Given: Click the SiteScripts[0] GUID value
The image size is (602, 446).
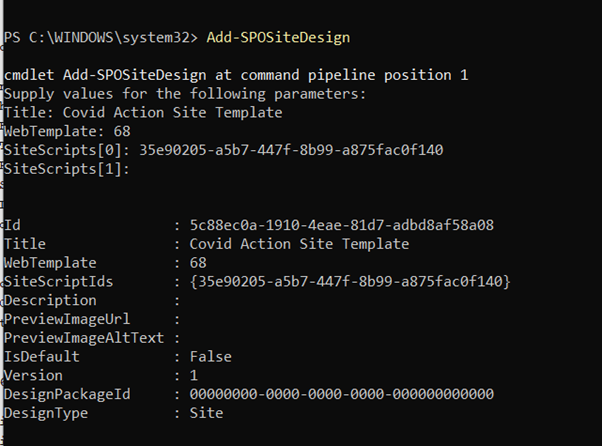Looking at the screenshot, I should 291,150.
